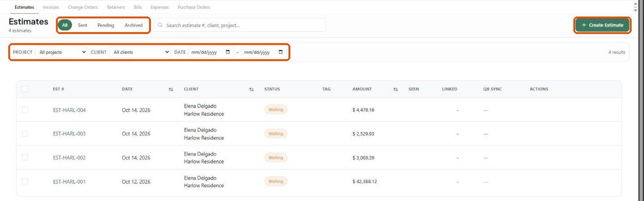Click the page scrollbar up arrow

point(636,3)
